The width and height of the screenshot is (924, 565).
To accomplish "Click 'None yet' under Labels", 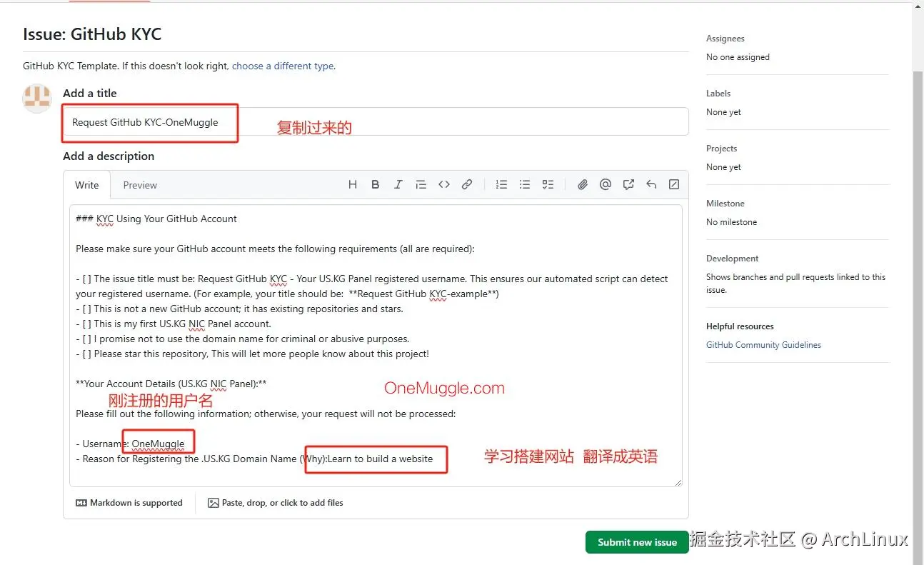I will coord(723,112).
